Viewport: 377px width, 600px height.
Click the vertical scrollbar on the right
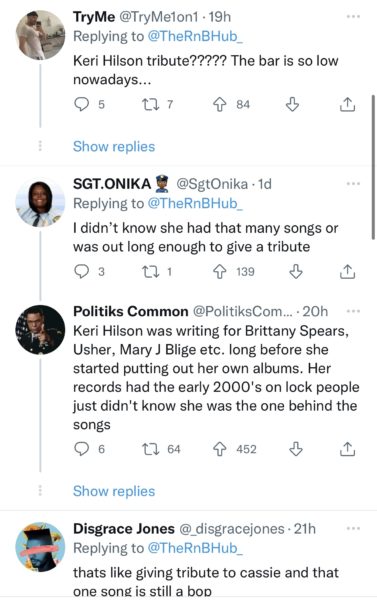point(374,167)
